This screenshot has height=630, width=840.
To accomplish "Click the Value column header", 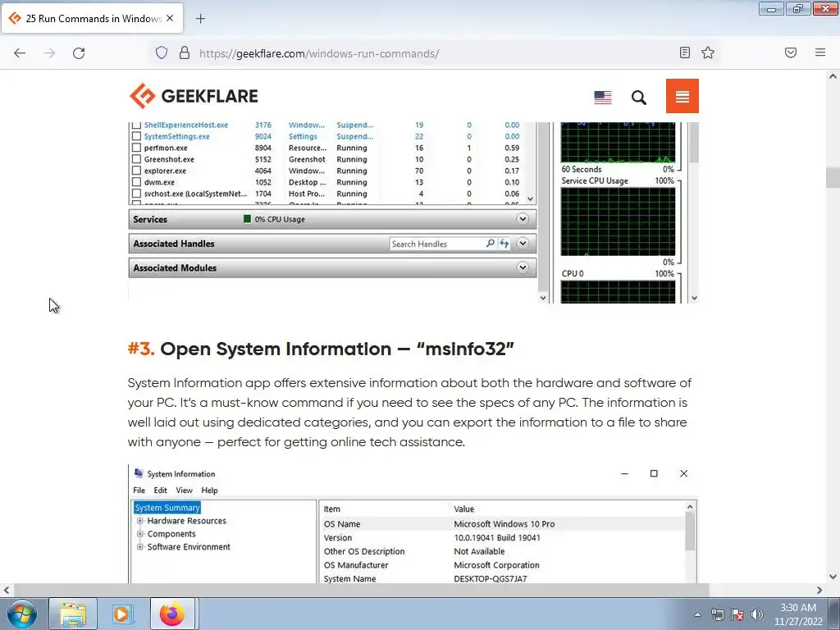I will pyautogui.click(x=464, y=509).
